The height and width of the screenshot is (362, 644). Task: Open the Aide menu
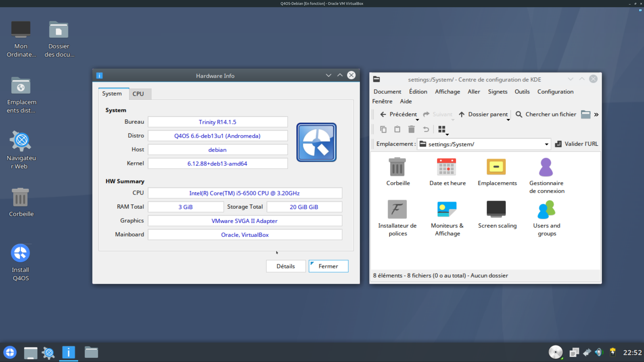406,101
